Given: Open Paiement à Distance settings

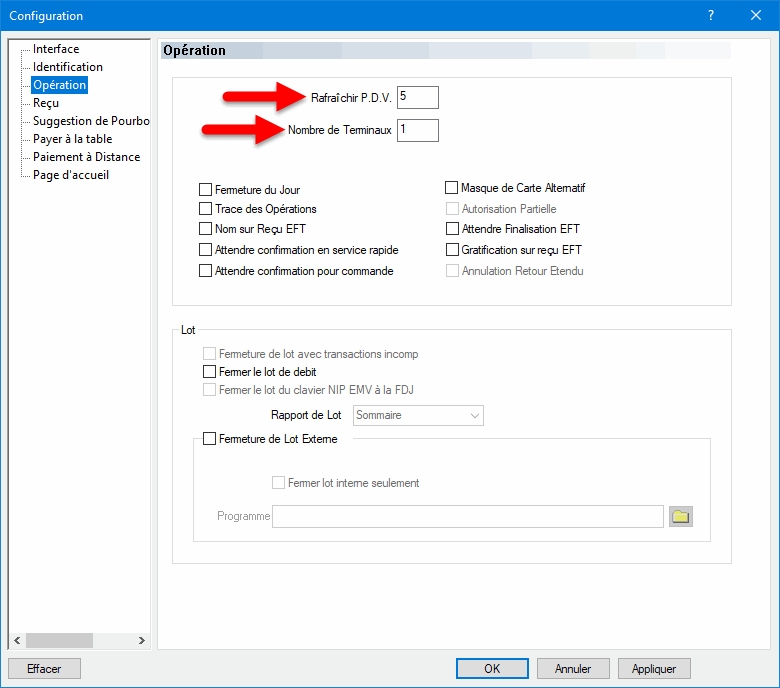Looking at the screenshot, I should coord(86,157).
